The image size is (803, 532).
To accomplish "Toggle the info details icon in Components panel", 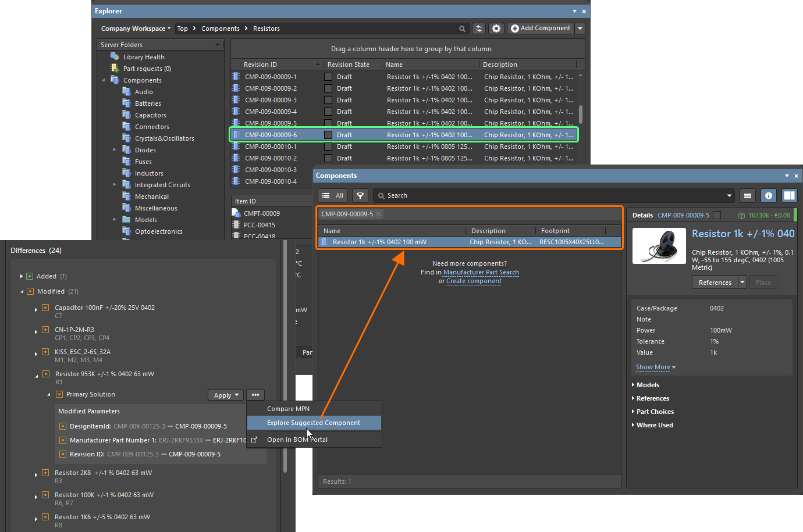I will (x=768, y=195).
